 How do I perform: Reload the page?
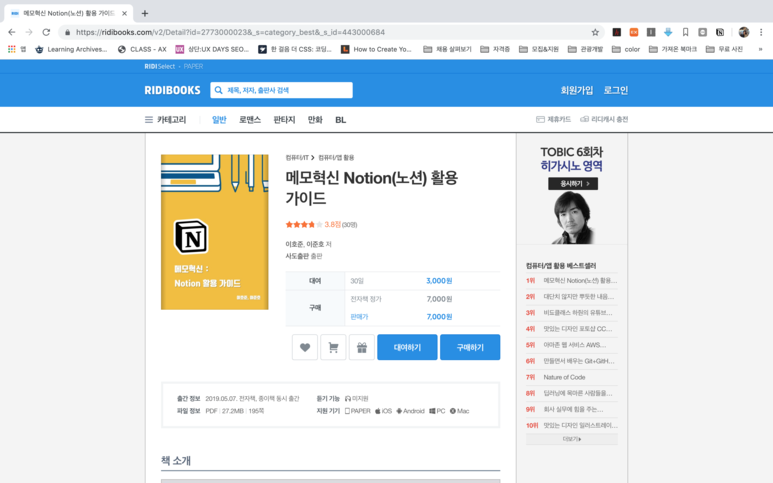tap(46, 32)
